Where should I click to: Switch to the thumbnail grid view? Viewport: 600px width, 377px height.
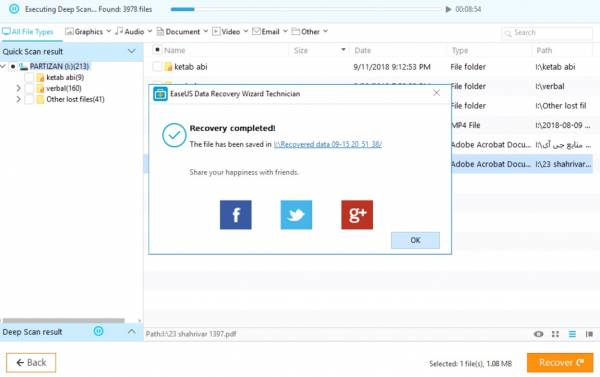pos(555,334)
